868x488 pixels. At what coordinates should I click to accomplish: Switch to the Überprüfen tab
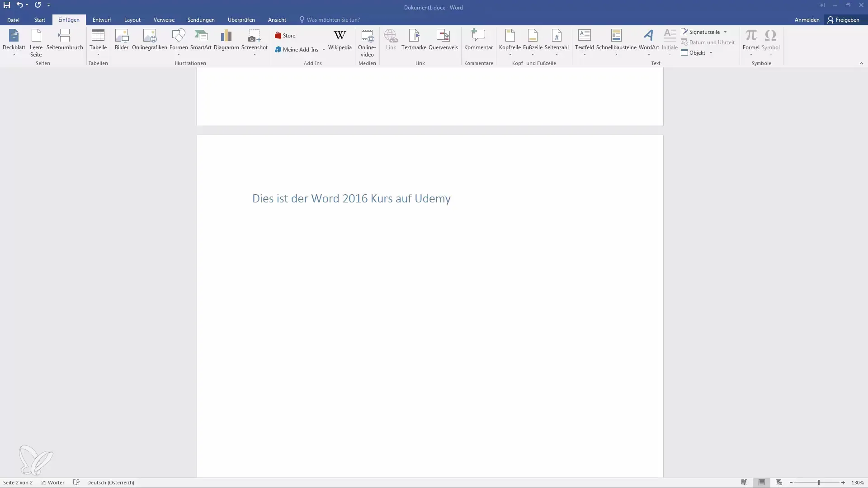[241, 20]
